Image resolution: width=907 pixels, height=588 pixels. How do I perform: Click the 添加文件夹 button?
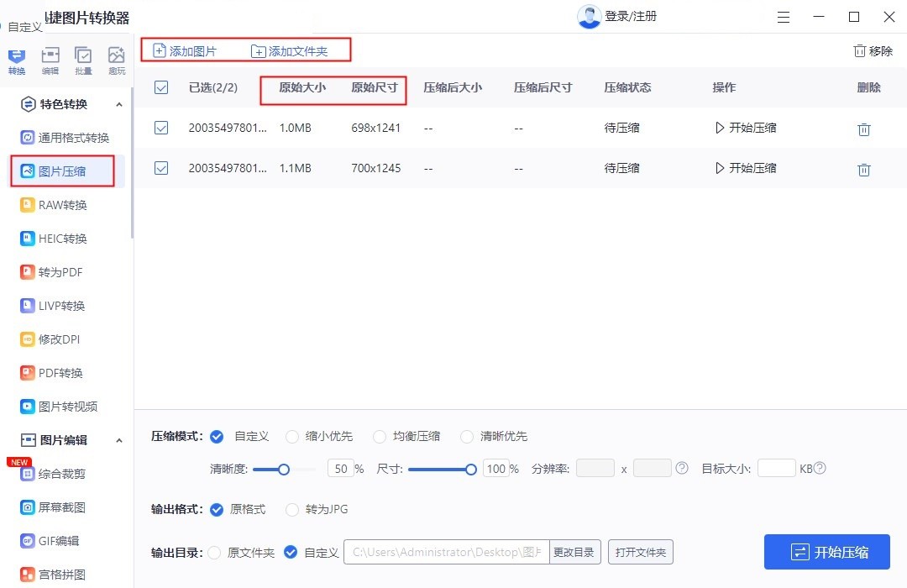click(290, 51)
